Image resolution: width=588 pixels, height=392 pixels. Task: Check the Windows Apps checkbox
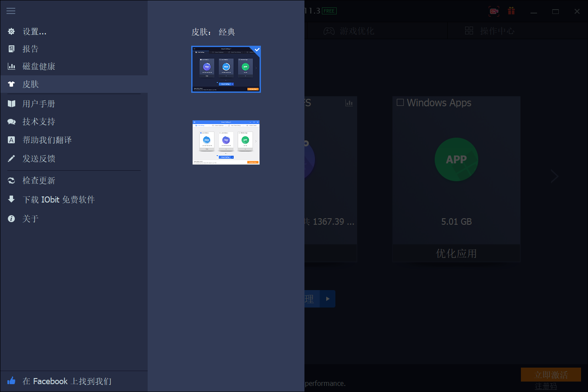click(400, 102)
